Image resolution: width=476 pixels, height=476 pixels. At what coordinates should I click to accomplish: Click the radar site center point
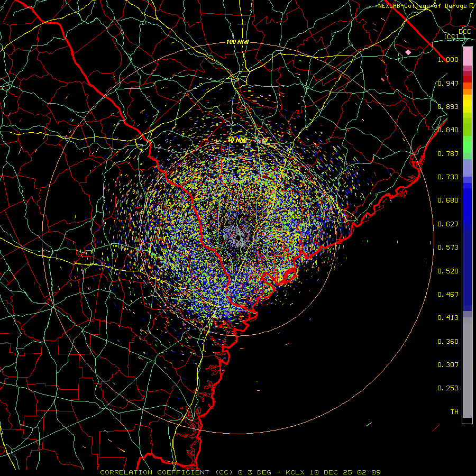coord(239,237)
